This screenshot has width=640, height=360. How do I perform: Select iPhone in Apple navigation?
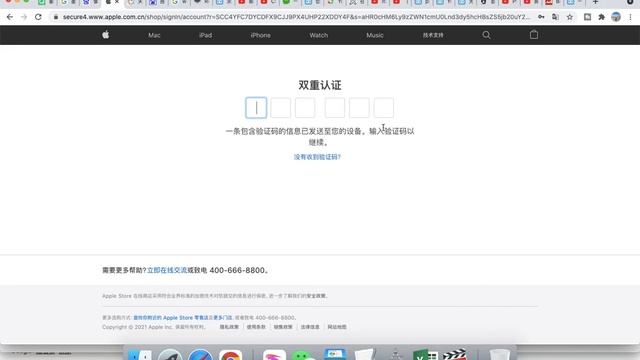point(260,35)
